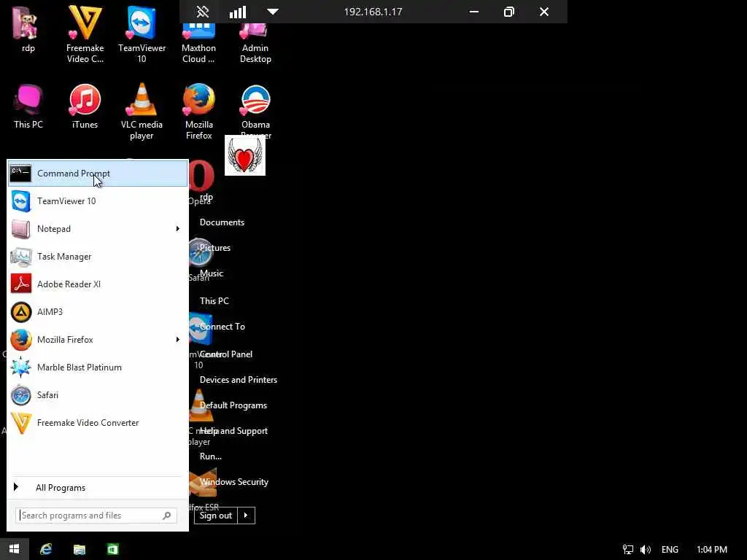
Task: Open Task Manager from Start menu
Action: click(x=98, y=256)
